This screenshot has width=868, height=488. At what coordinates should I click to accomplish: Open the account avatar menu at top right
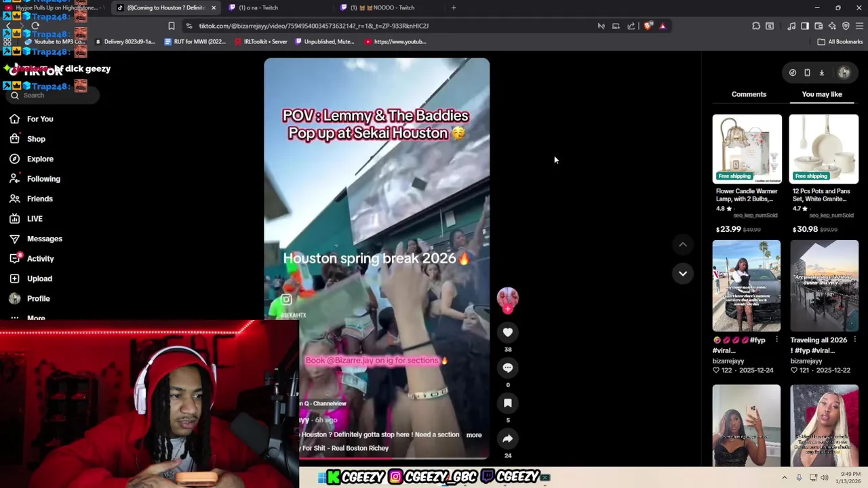tap(844, 73)
